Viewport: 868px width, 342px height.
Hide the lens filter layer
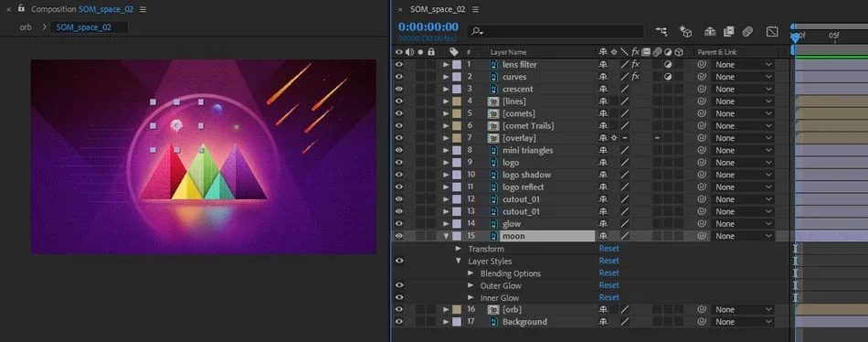point(398,64)
